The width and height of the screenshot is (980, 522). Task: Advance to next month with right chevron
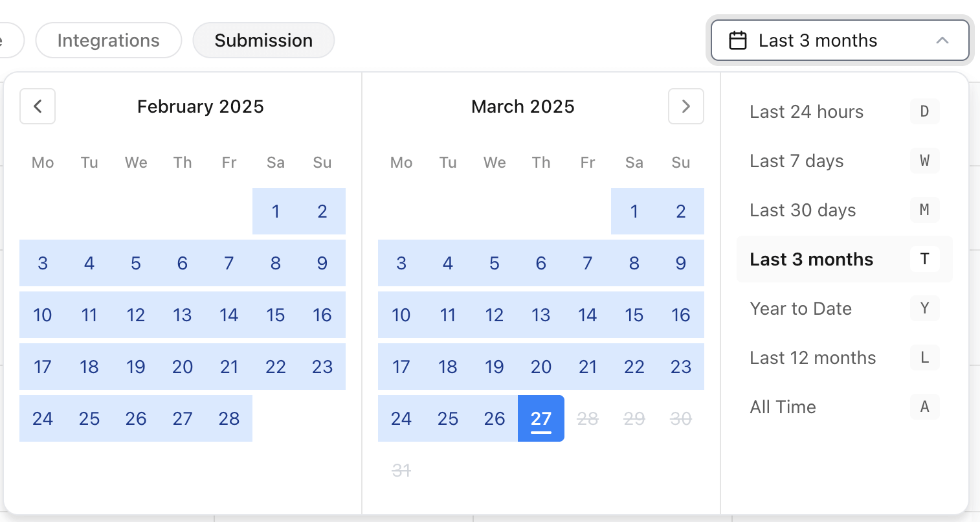(686, 106)
